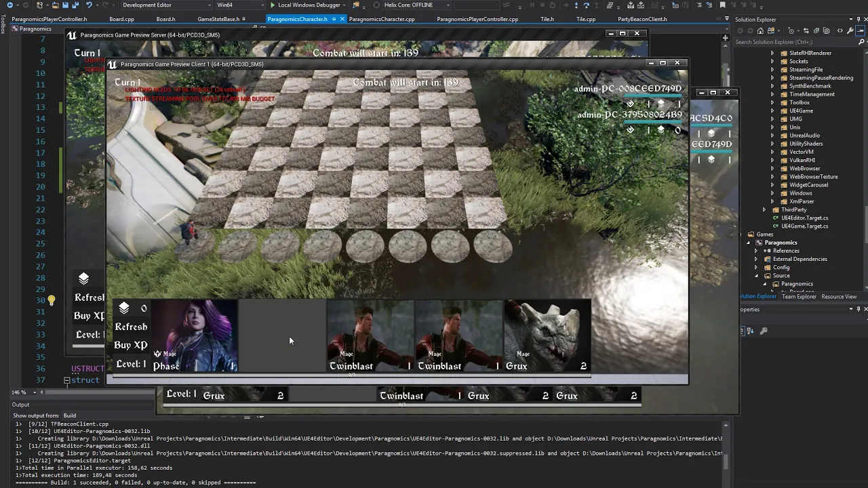Expand the ThirdParty folder
The height and width of the screenshot is (488, 868).
(x=764, y=209)
